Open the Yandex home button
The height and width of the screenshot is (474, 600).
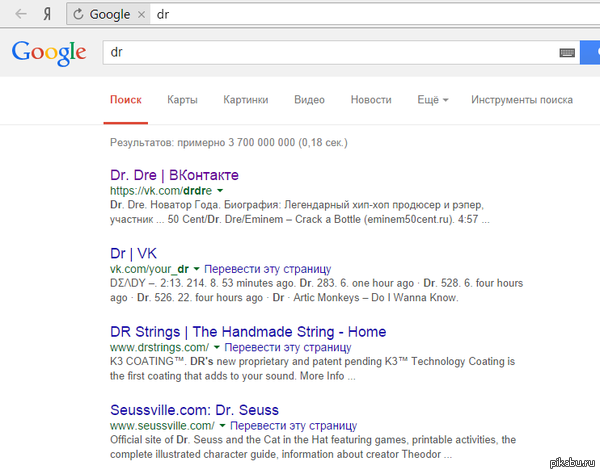click(46, 15)
